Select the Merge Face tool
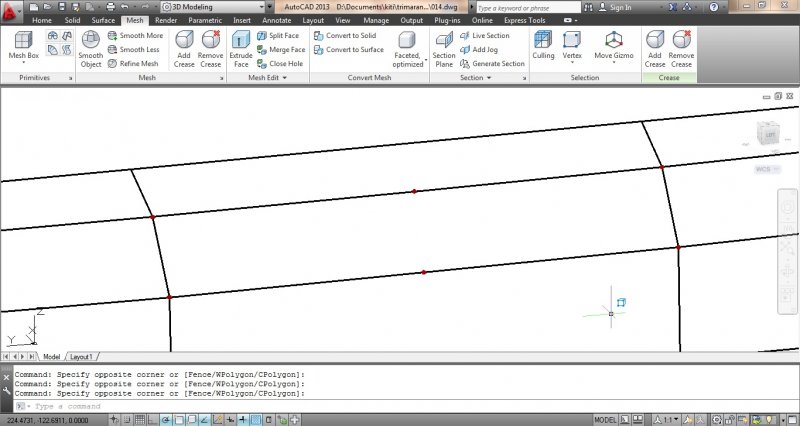Screen dimensions: 800x426 [281, 49]
